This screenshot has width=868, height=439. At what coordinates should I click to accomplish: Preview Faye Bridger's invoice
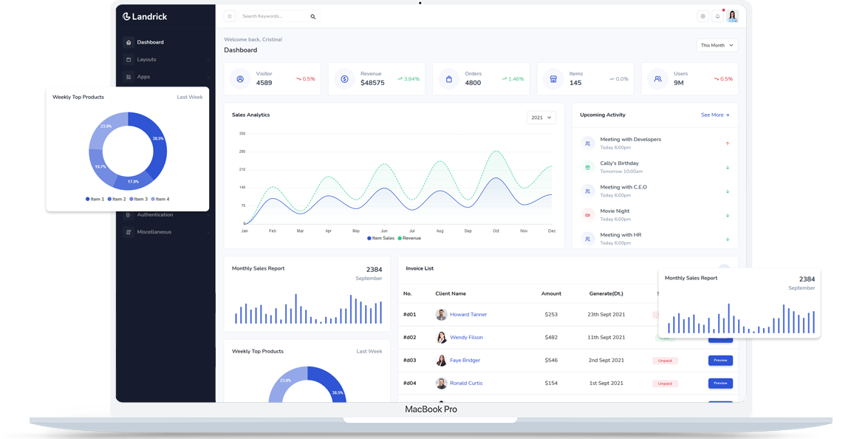coord(720,360)
